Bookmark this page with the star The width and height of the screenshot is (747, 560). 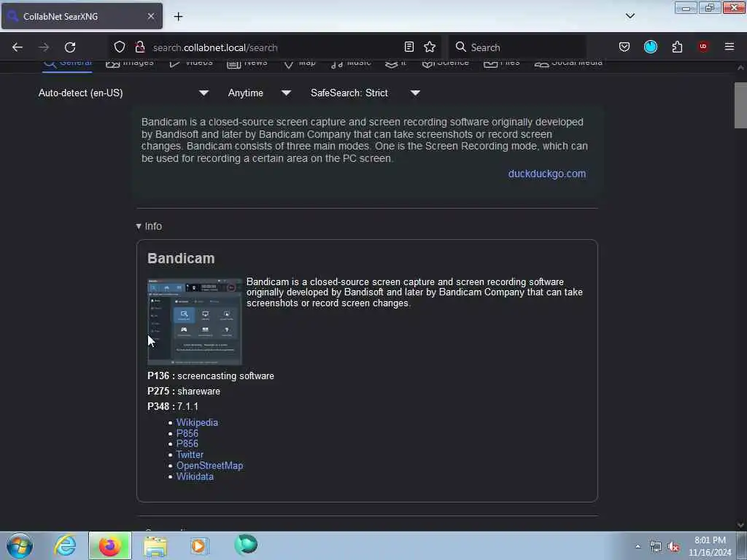click(x=430, y=47)
